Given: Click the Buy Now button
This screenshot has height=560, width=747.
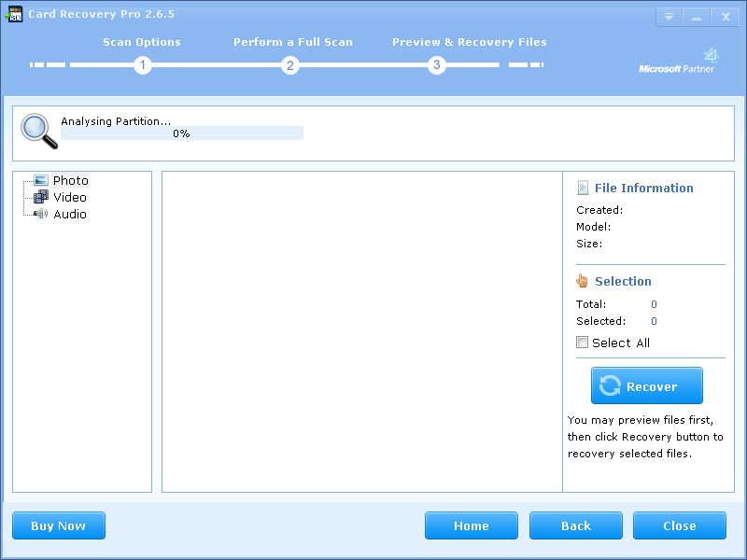Looking at the screenshot, I should pos(59,525).
